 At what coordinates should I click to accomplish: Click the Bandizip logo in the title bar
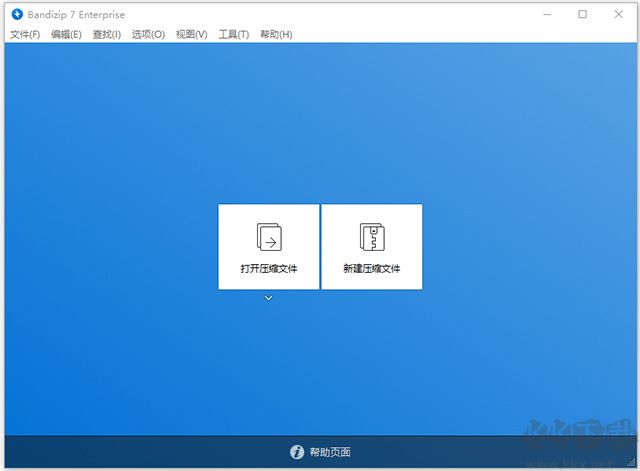point(16,15)
